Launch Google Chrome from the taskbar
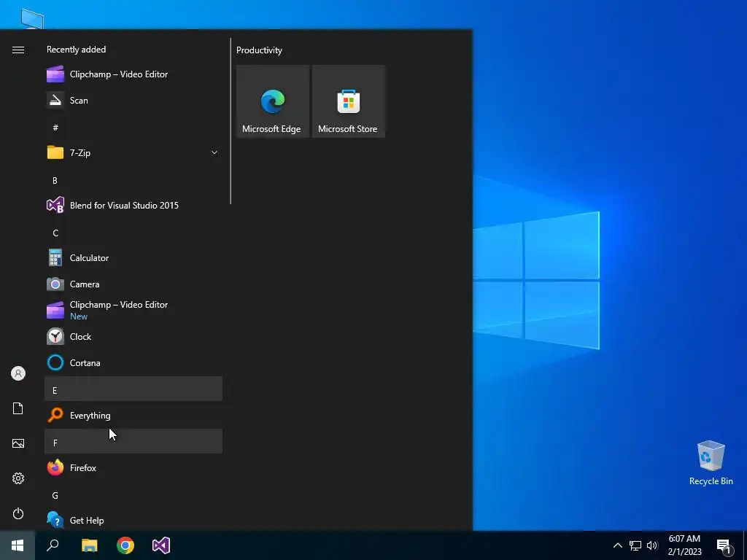747x560 pixels. pos(125,545)
